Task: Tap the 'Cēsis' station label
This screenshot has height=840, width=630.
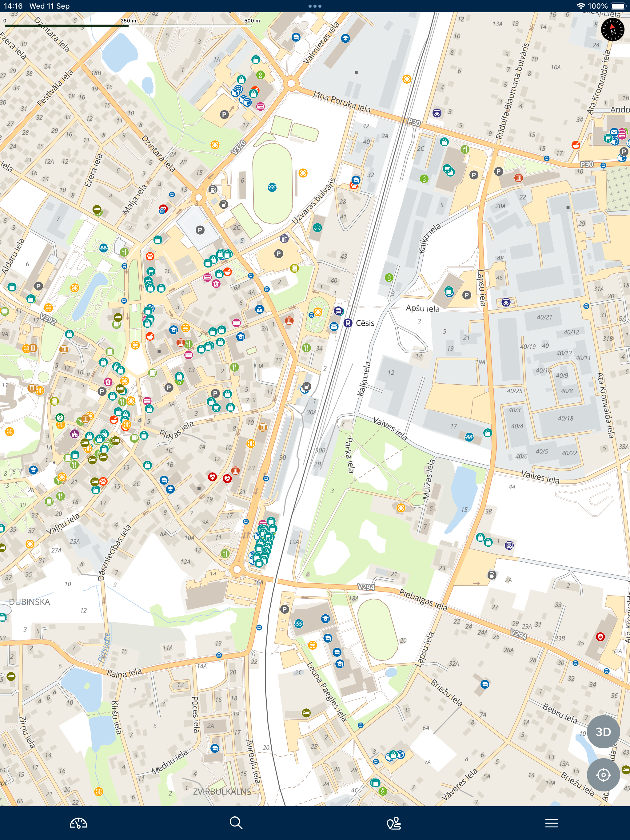Action: coord(365,323)
